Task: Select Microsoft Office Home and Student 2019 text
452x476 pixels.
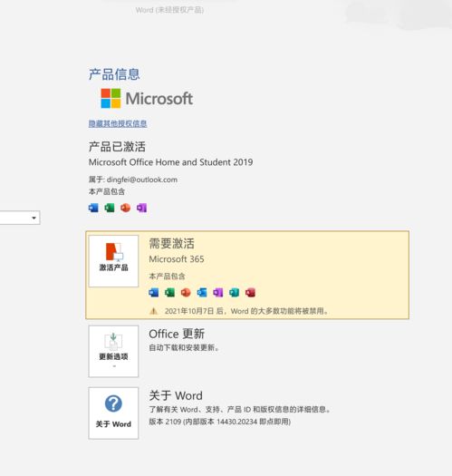Action: coord(171,162)
